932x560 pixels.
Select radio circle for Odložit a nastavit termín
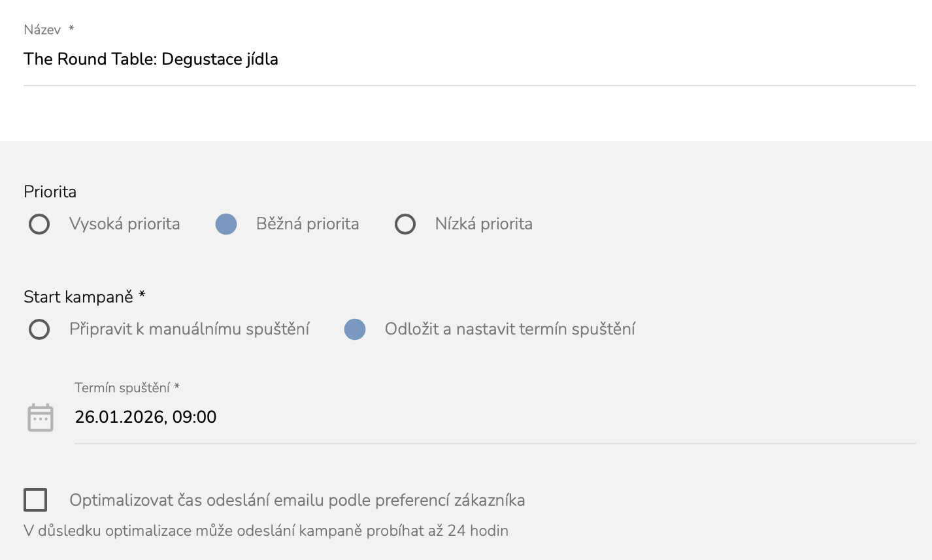[x=355, y=329]
